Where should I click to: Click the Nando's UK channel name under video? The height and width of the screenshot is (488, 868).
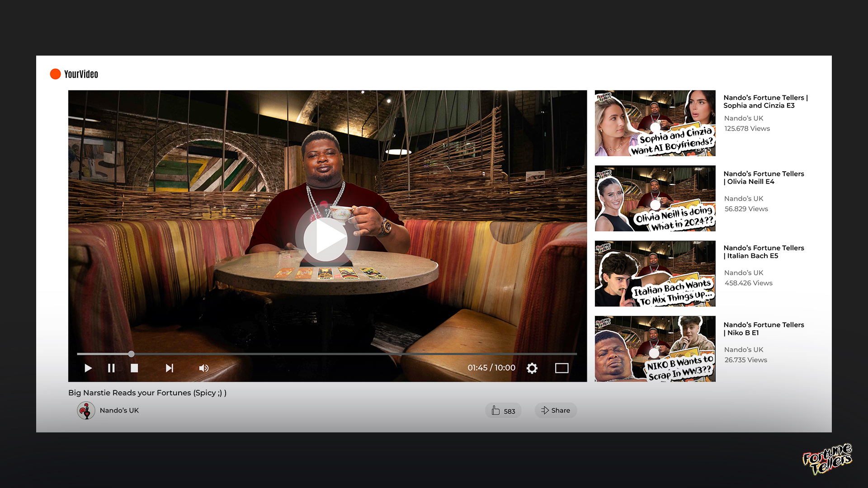point(119,410)
